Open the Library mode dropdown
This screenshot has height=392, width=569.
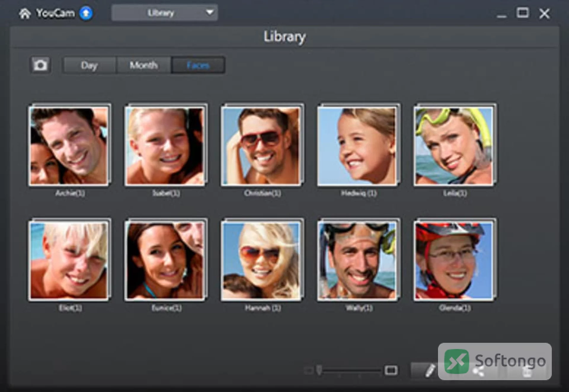pos(164,12)
